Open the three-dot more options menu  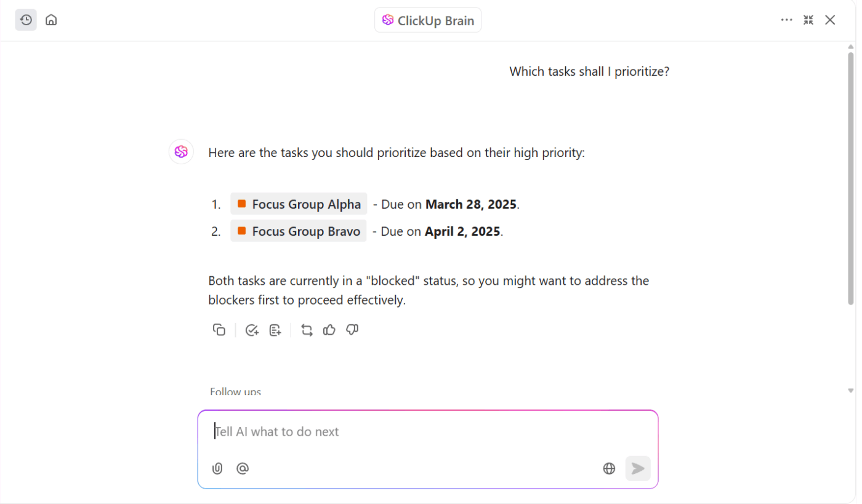coord(786,20)
